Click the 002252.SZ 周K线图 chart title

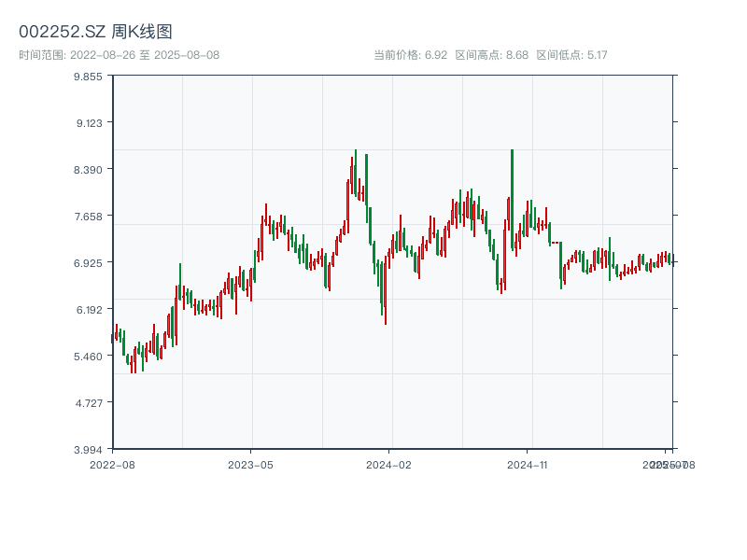[95, 32]
